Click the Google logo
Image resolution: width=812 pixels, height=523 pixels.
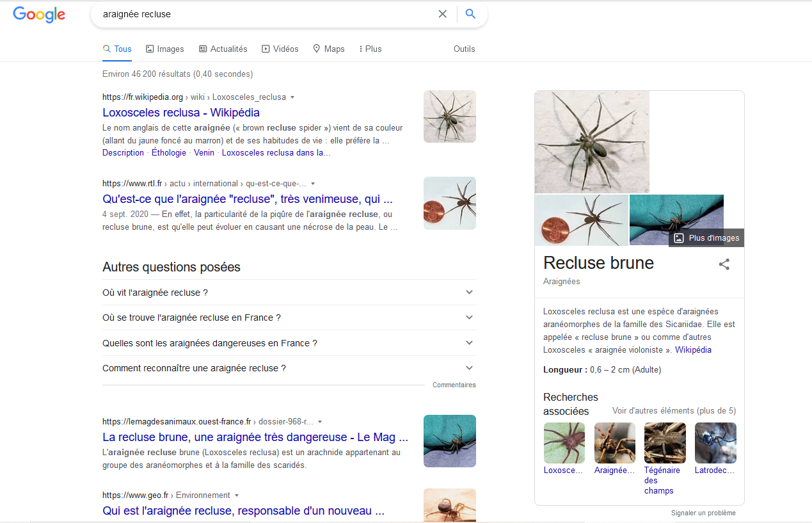click(39, 14)
